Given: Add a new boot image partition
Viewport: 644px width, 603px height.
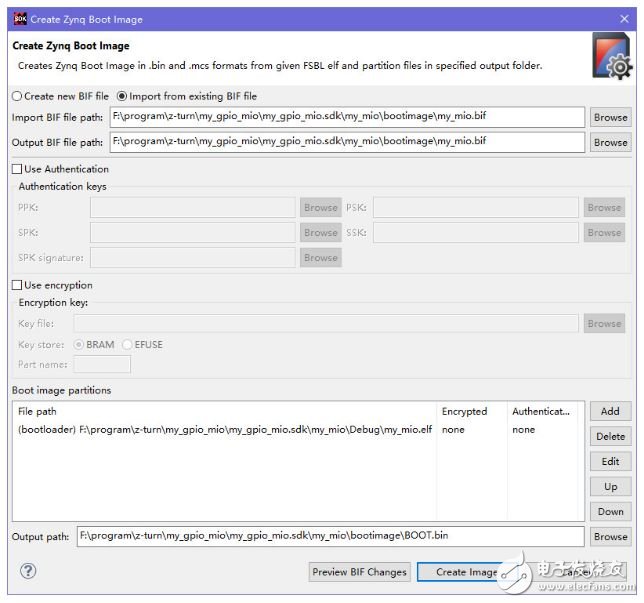Looking at the screenshot, I should pyautogui.click(x=610, y=411).
